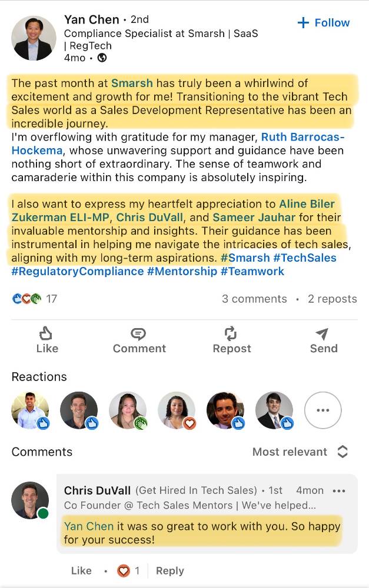Open the Smarsh company link
The width and height of the screenshot is (369, 588).
[x=132, y=83]
